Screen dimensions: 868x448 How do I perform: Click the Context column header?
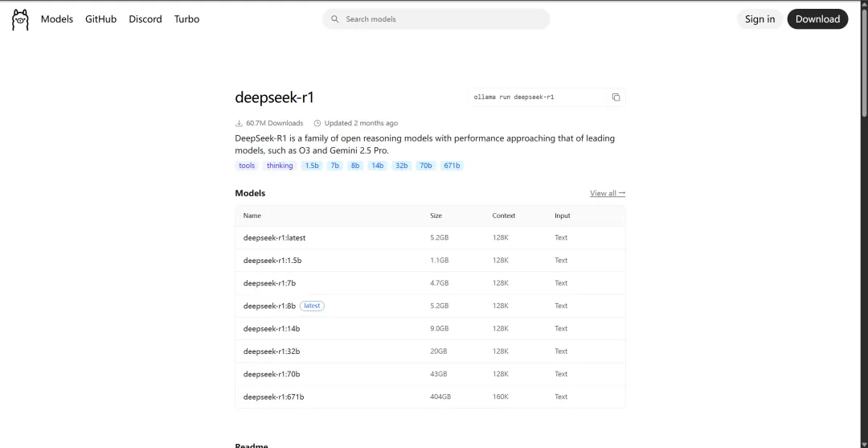click(x=504, y=216)
